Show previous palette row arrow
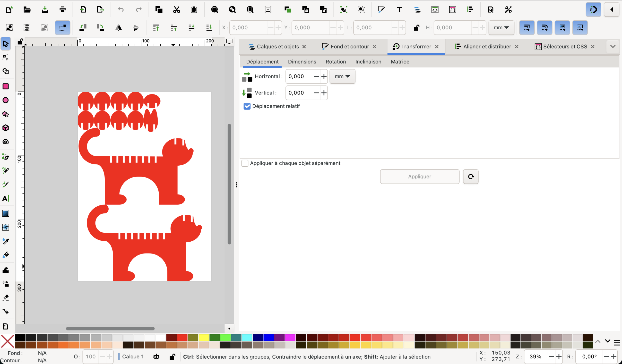This screenshot has width=622, height=364. (598, 341)
